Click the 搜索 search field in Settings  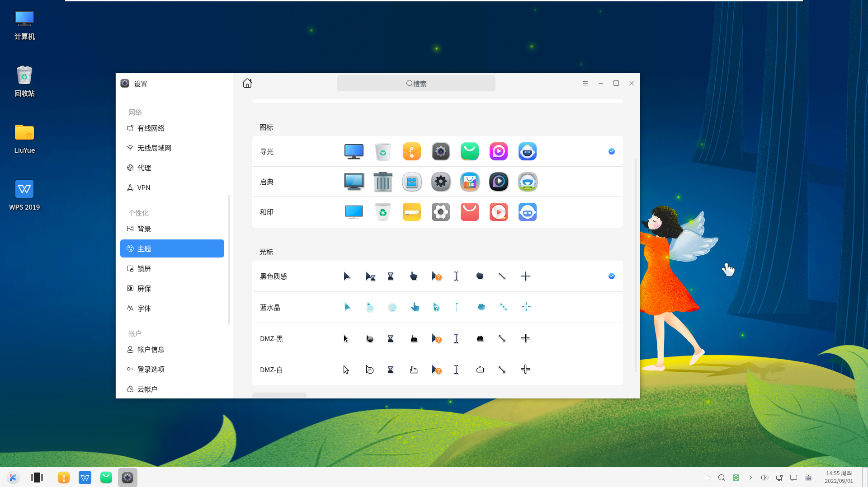(x=416, y=83)
